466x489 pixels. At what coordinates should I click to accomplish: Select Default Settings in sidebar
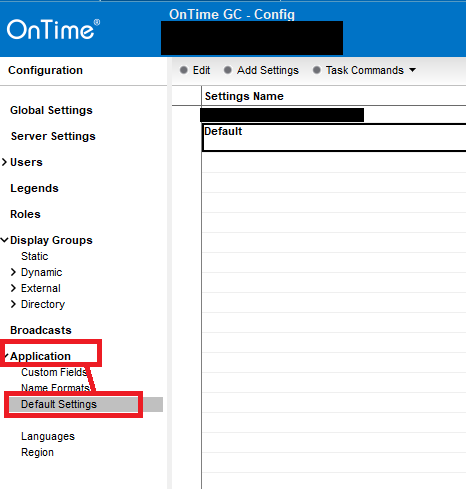pos(59,404)
